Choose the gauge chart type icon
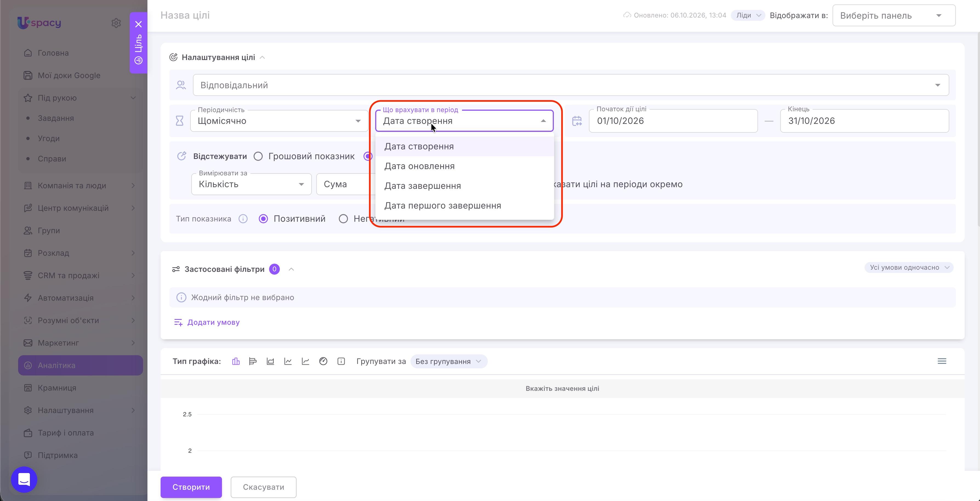Screen dimensions: 980x501 [x=323, y=361]
